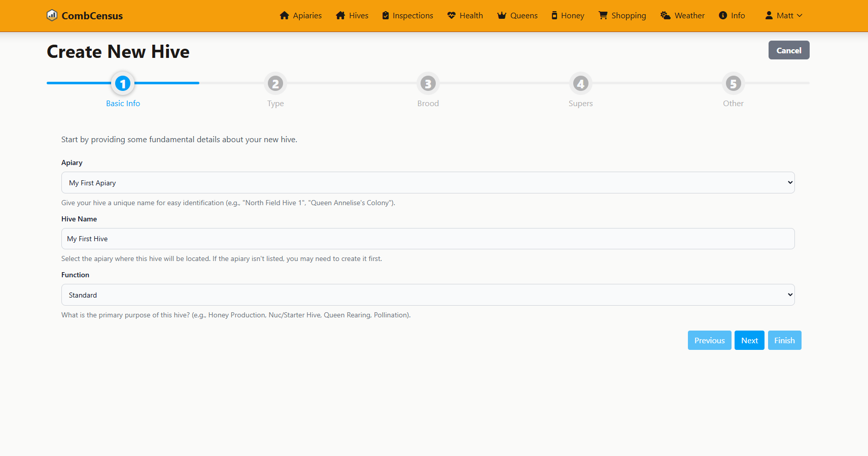The height and width of the screenshot is (456, 868).
Task: Click the Shopping cart icon
Action: [x=603, y=15]
